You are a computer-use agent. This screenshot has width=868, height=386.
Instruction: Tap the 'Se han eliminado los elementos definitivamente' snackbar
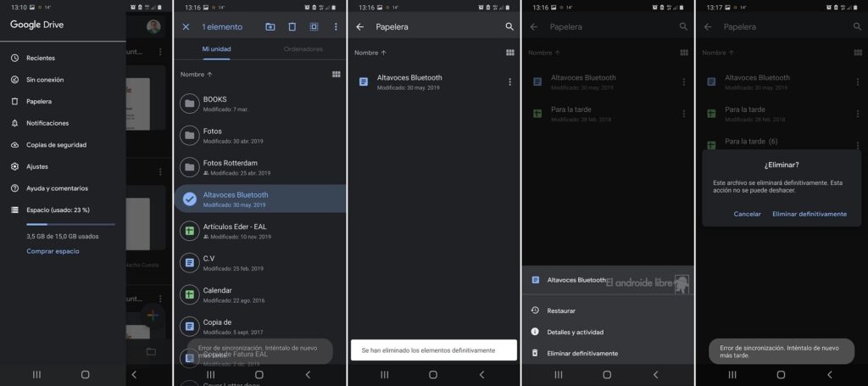pos(434,350)
